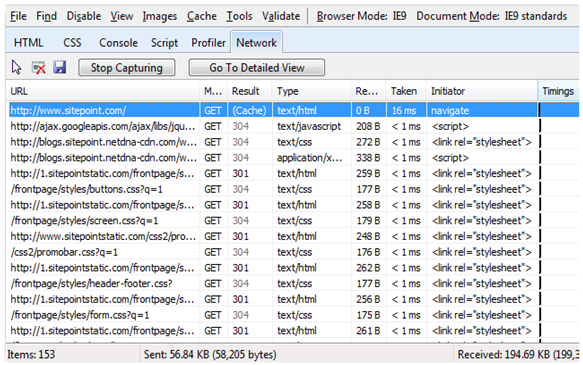This screenshot has width=583, height=365.
Task: Clear the browser cache icon with red X
Action: pos(39,68)
